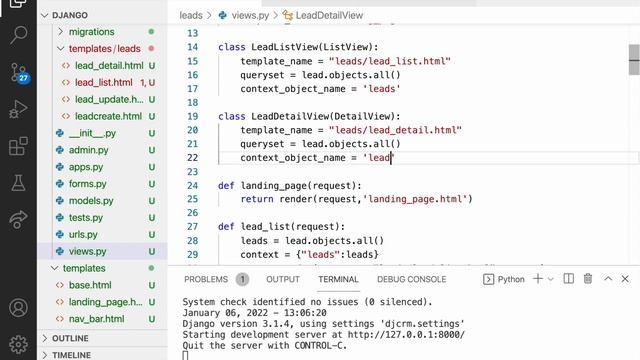640x360 pixels.
Task: Open nav_bar.html file
Action: (96, 319)
